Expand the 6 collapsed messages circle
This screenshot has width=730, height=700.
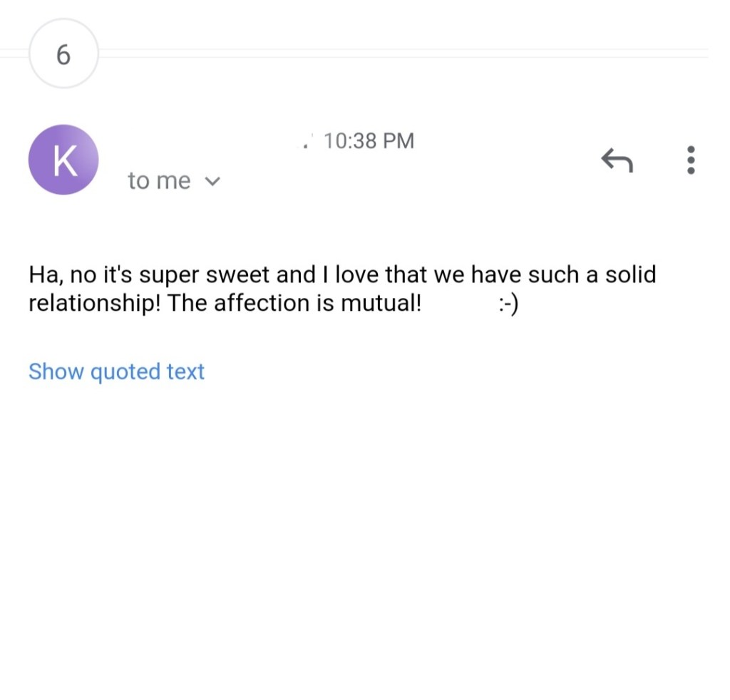click(63, 54)
